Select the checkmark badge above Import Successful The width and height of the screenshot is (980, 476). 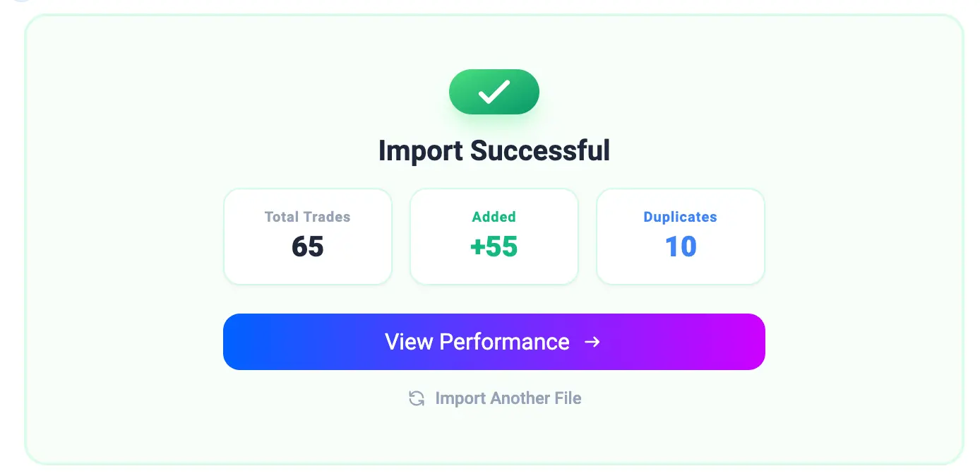pyautogui.click(x=494, y=91)
